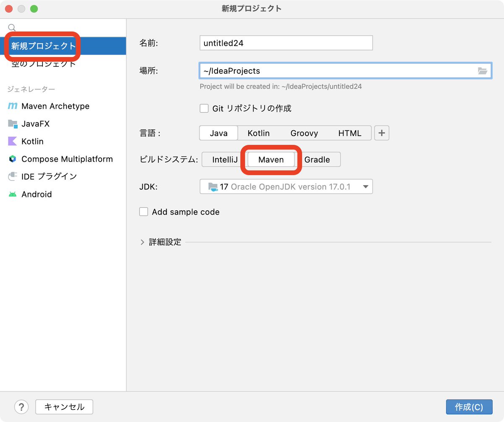504x422 pixels.
Task: Select Groovy as the language
Action: tap(304, 133)
